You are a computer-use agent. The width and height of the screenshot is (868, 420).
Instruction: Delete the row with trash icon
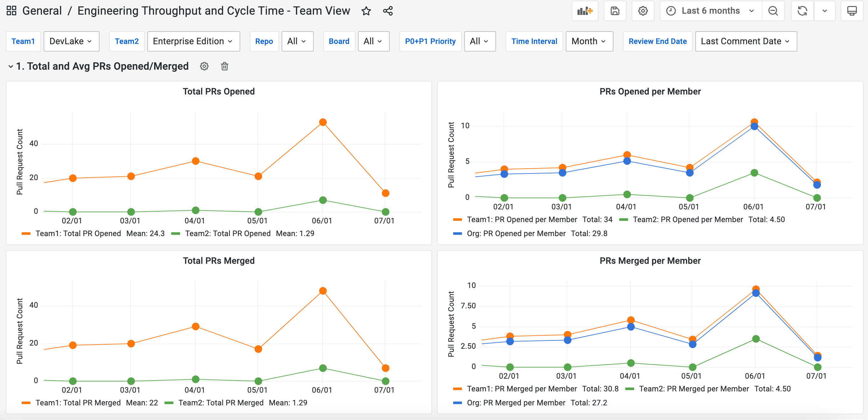pyautogui.click(x=224, y=66)
